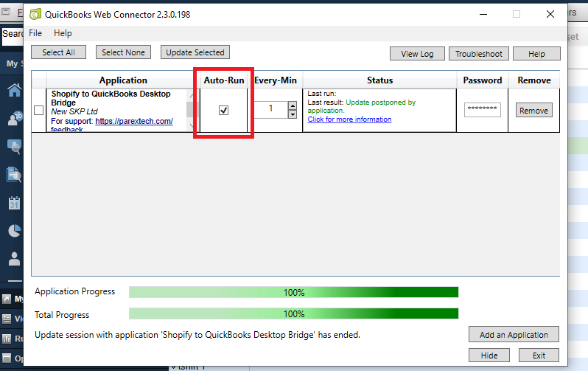This screenshot has height=371, width=588.
Task: Open the Home icon in QuickBooks sidebar
Action: click(x=15, y=90)
